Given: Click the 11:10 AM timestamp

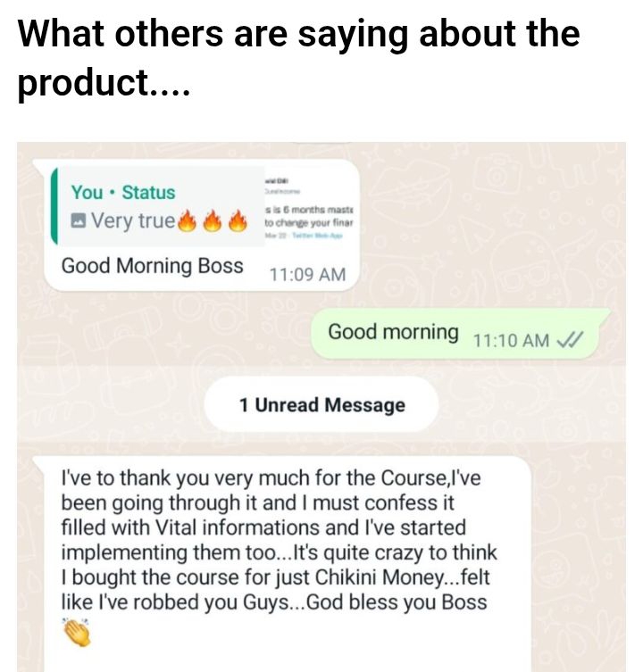Looking at the screenshot, I should (511, 341).
